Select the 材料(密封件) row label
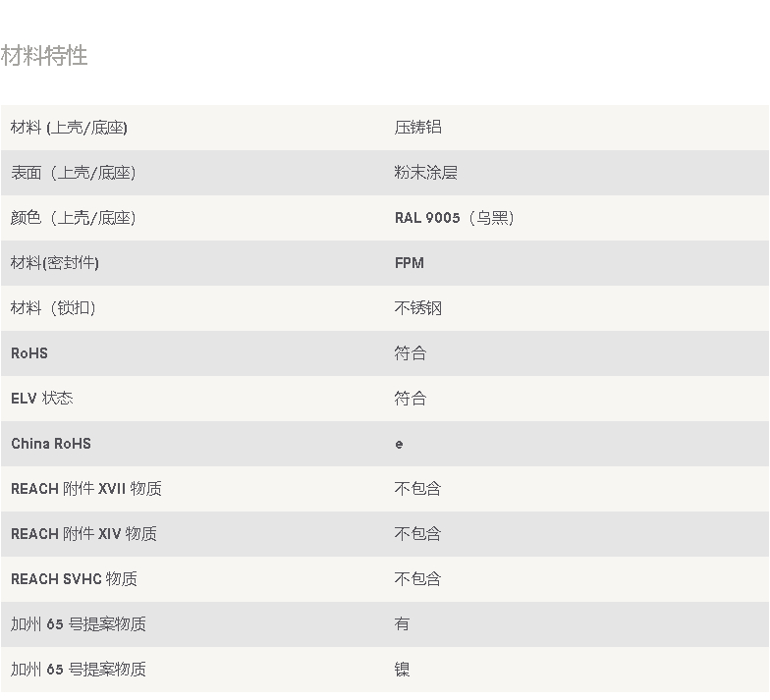Image resolution: width=770 pixels, height=700 pixels. point(55,263)
